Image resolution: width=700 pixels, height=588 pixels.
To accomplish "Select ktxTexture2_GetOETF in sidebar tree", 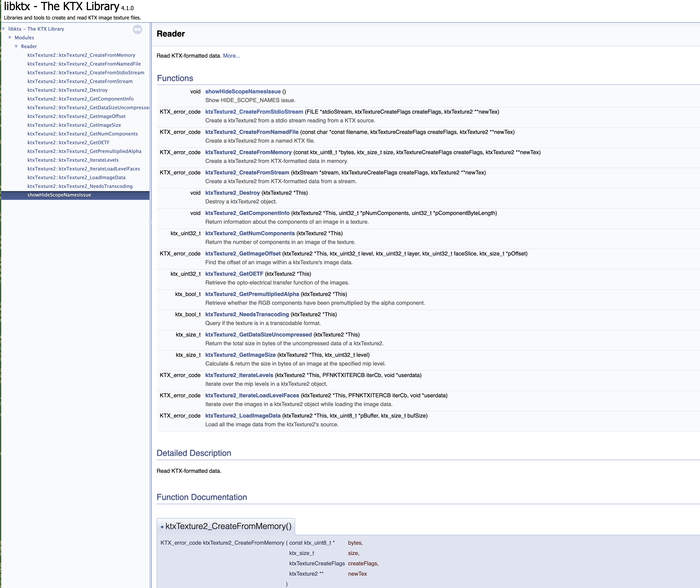I will [x=68, y=142].
